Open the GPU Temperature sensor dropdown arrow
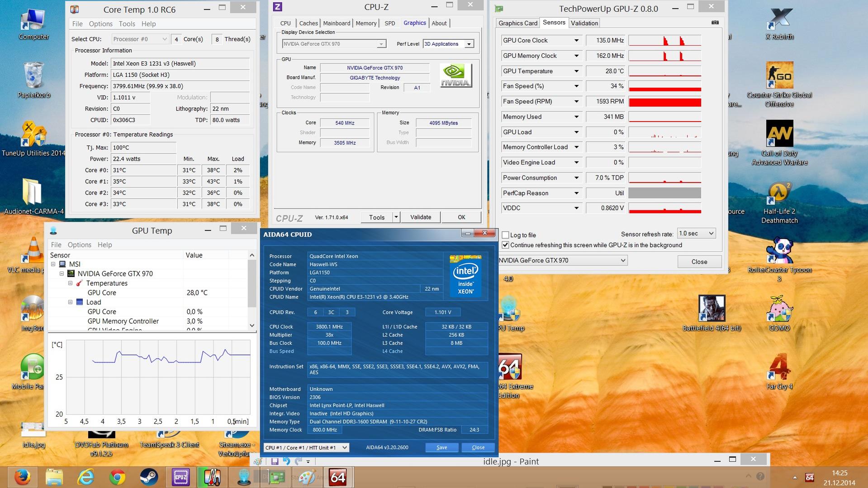The width and height of the screenshot is (868, 488). 576,71
